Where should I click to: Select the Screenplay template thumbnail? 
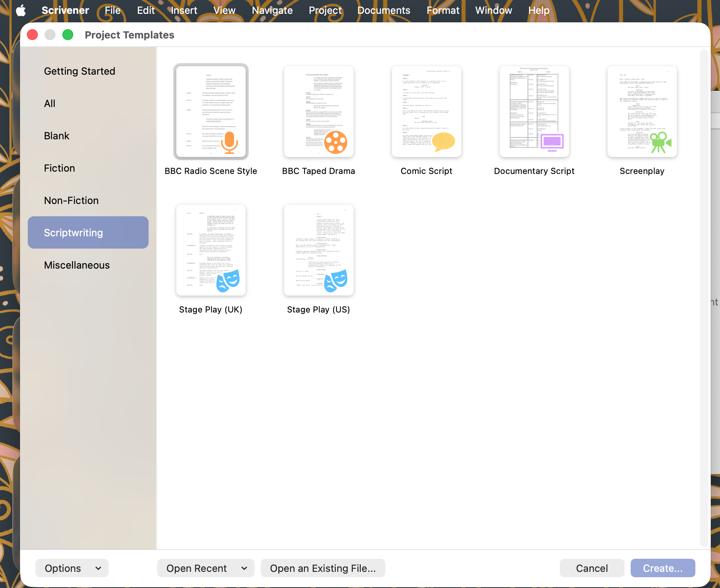pyautogui.click(x=642, y=112)
